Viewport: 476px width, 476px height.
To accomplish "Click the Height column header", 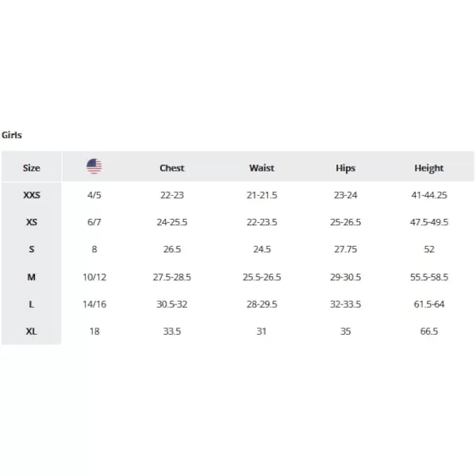I will (429, 168).
